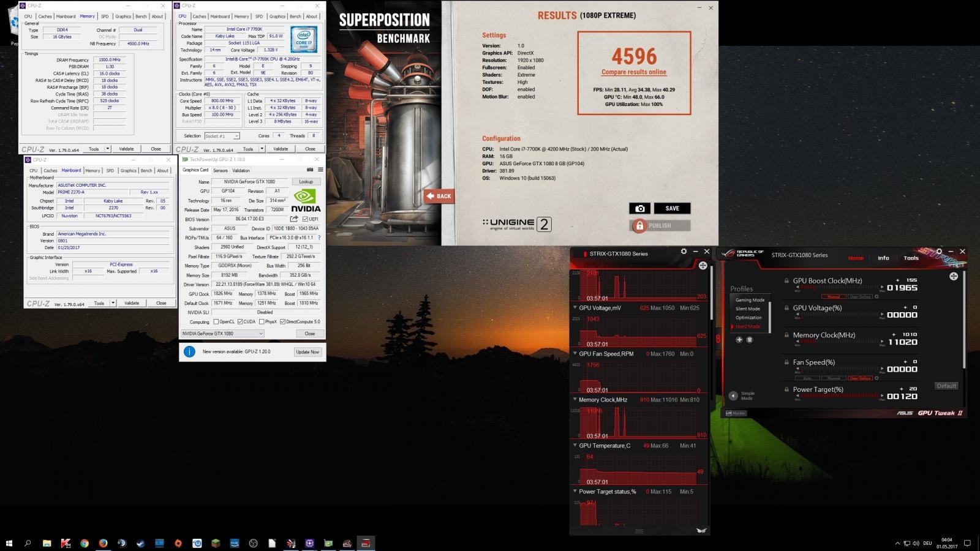Toggle the CUDA checkbox
This screenshot has height=551, width=980.
[x=240, y=321]
